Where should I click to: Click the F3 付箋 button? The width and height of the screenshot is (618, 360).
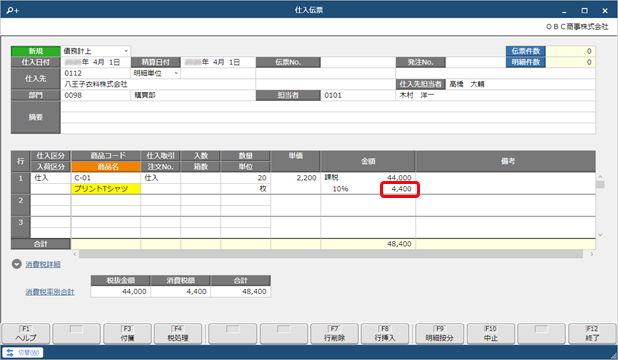127,334
